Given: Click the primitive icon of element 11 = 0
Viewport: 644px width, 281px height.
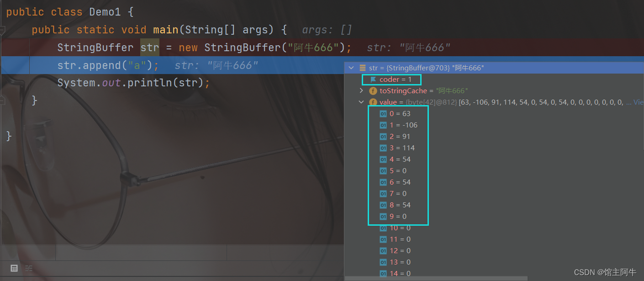Looking at the screenshot, I should 383,239.
